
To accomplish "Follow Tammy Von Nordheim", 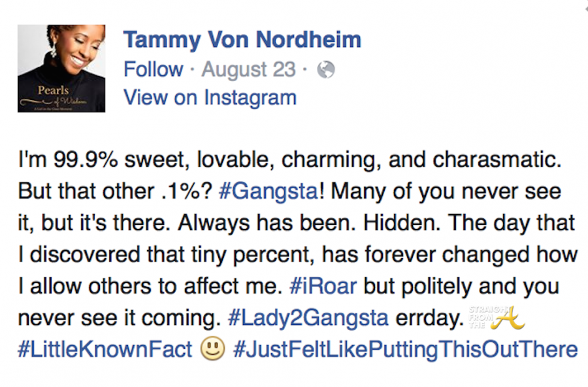I will click(154, 70).
